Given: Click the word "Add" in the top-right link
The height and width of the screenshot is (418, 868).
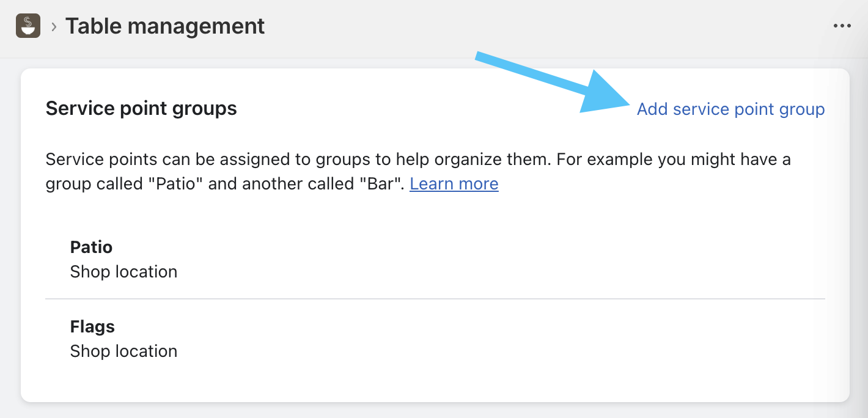Looking at the screenshot, I should tap(652, 109).
